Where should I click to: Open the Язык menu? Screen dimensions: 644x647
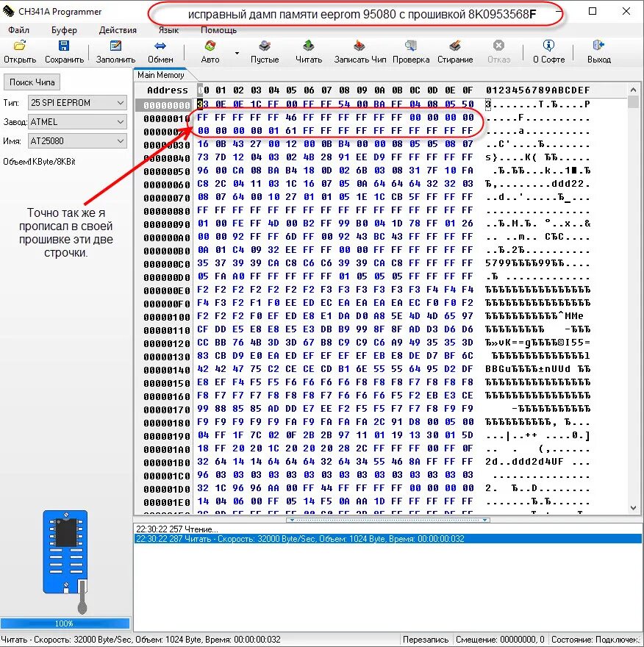(x=169, y=30)
